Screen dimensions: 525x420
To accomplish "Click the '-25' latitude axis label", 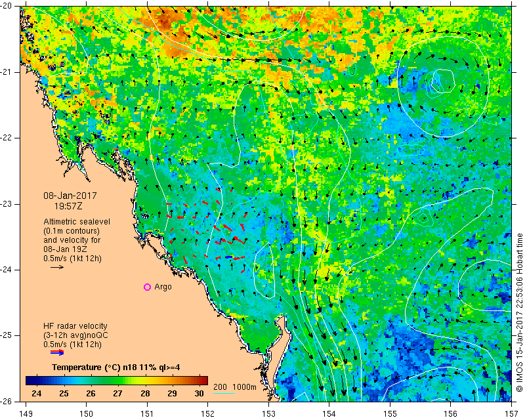I will tap(7, 335).
